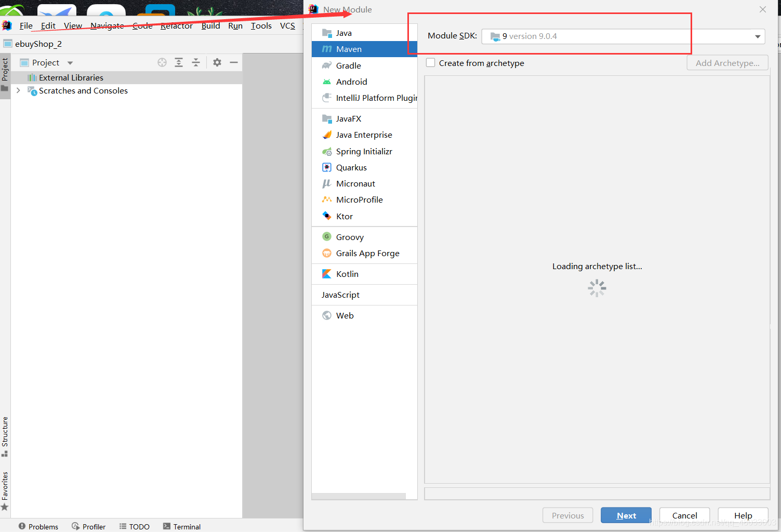Select the Android module type

[364, 82]
